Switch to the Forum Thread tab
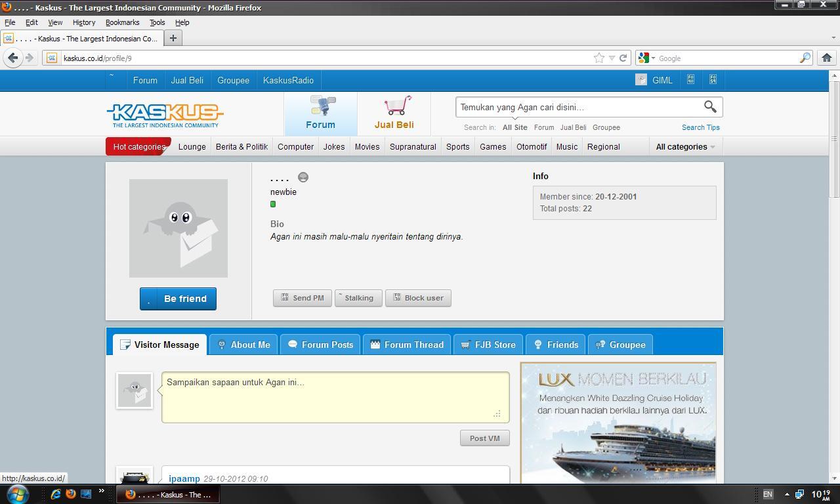 point(407,345)
